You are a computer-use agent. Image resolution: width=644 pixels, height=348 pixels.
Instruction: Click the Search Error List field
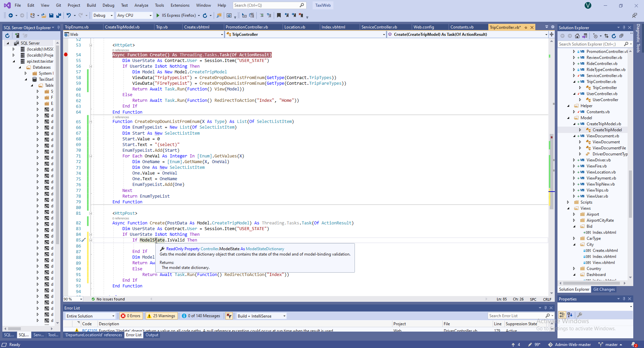517,316
